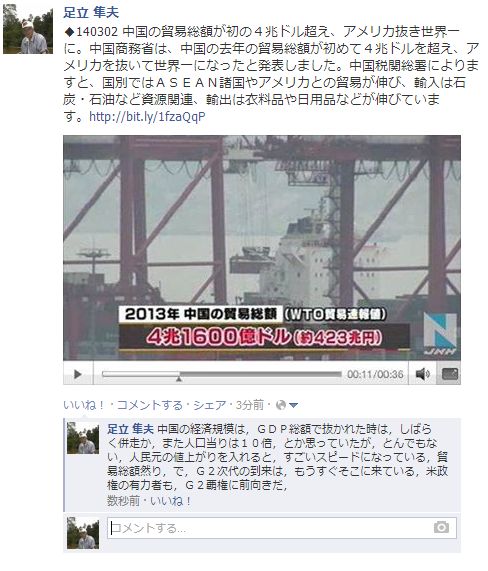The width and height of the screenshot is (488, 571).
Task: Open the 3分前 timestamp link
Action: 249,405
